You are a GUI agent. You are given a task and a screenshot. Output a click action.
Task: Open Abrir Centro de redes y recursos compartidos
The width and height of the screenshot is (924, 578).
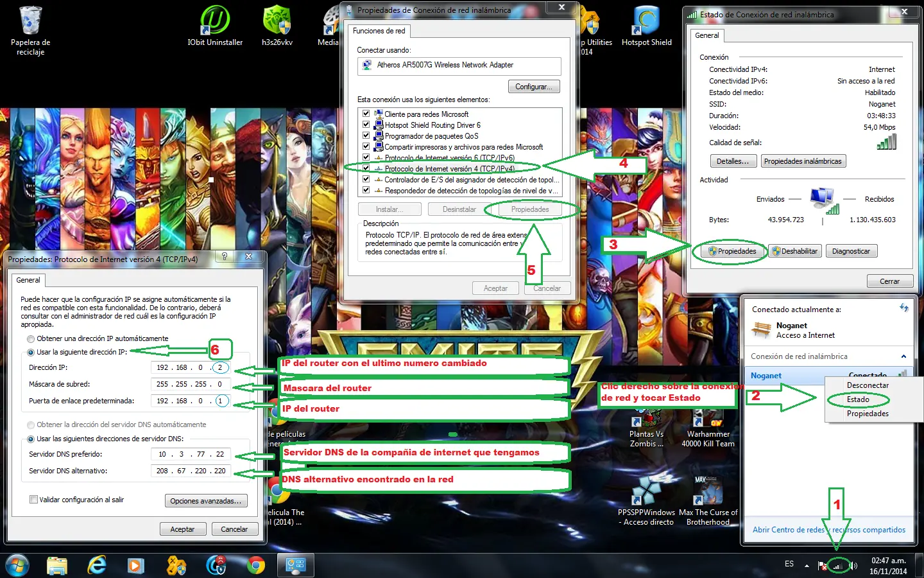pos(829,530)
